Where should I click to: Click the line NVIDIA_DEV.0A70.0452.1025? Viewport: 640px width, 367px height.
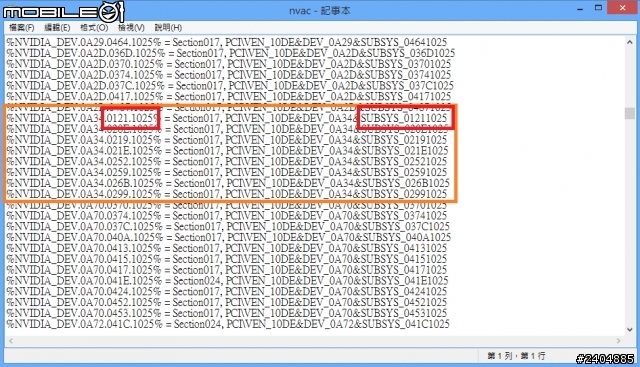(x=227, y=302)
